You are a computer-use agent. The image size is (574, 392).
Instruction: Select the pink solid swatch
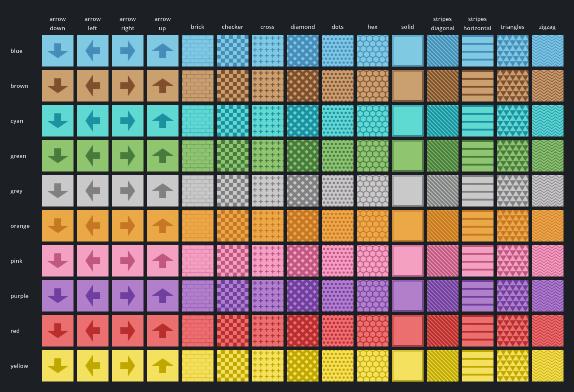pyautogui.click(x=408, y=261)
